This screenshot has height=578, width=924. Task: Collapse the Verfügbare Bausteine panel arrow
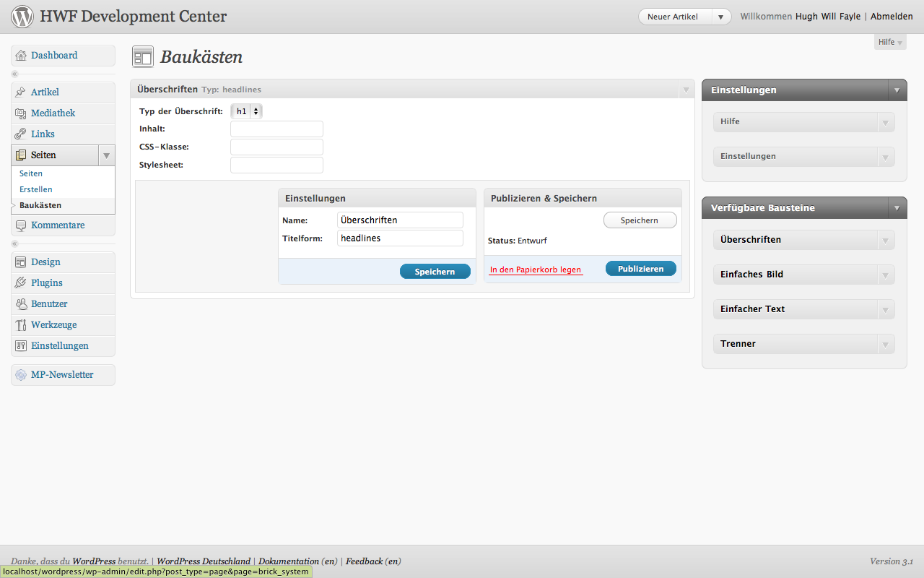897,208
